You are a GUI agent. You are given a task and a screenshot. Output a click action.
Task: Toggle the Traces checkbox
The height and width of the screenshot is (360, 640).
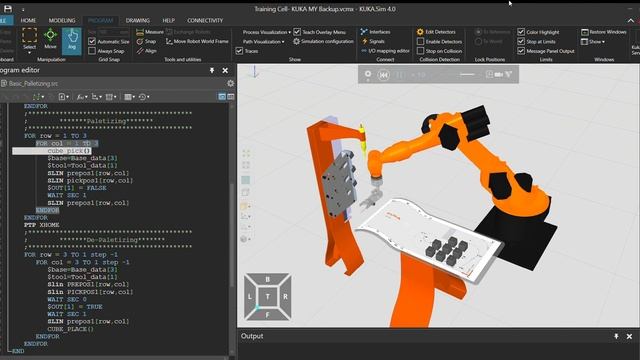(x=239, y=51)
